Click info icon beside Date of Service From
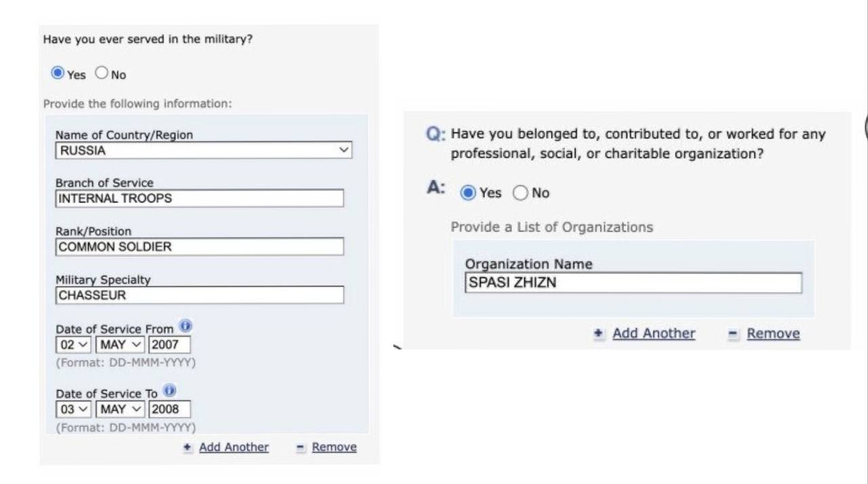This screenshot has height=484, width=868. pyautogui.click(x=186, y=327)
